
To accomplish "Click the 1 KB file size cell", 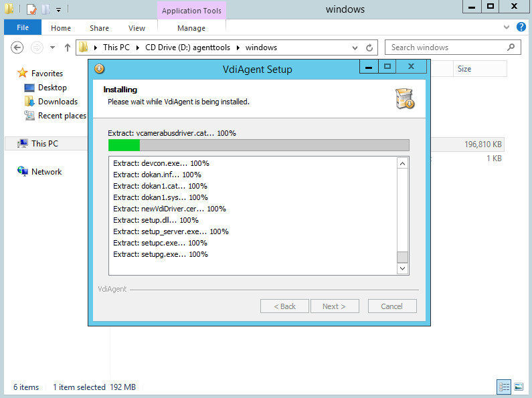I will coord(494,159).
